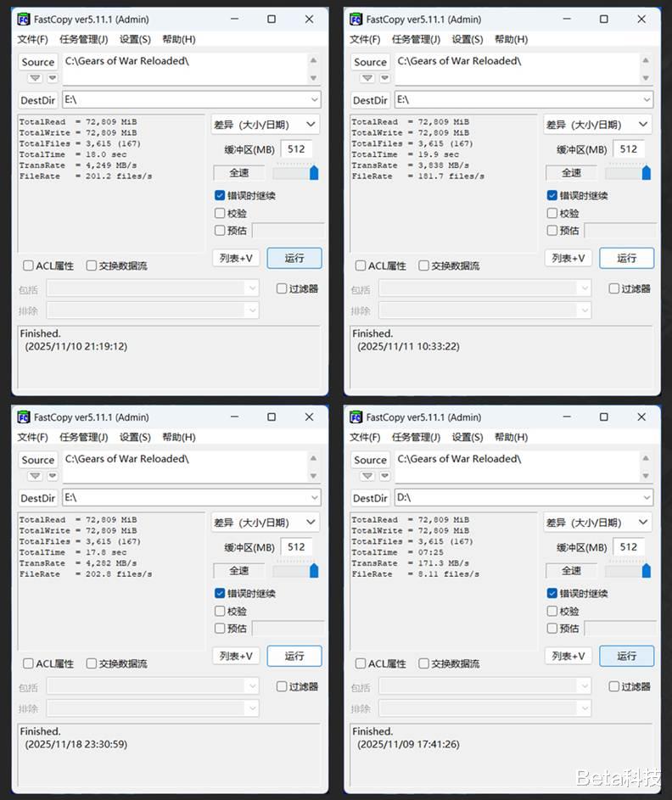
Task: Open 帮助(H) menu in the 19.9 sec window
Action: pos(512,39)
